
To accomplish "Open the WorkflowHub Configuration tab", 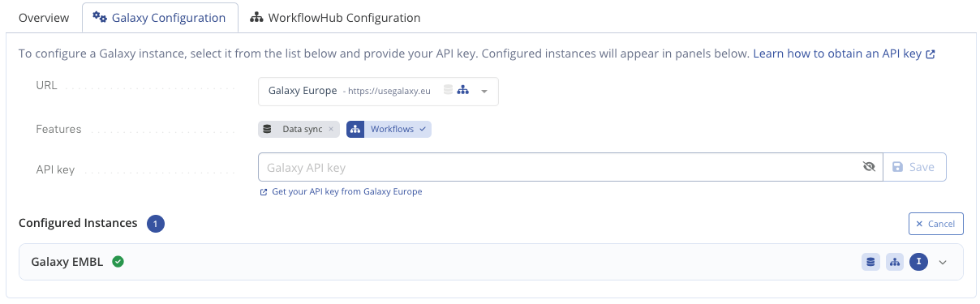I will click(335, 17).
